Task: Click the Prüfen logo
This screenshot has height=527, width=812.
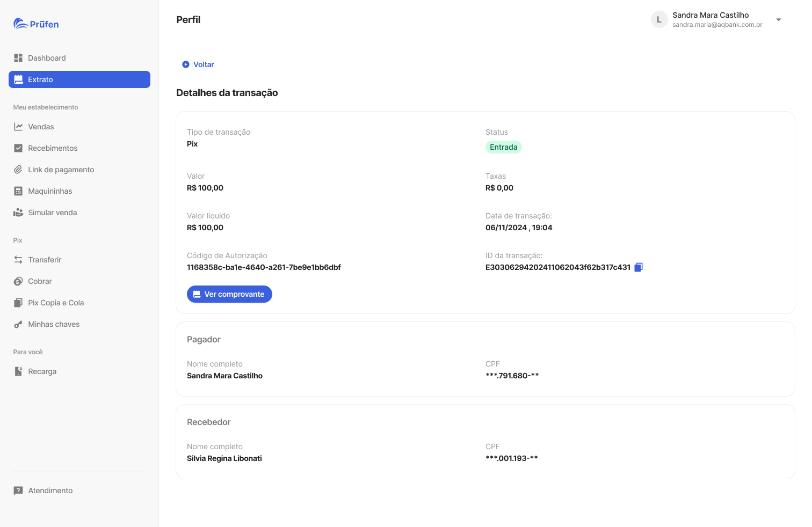Action: pyautogui.click(x=36, y=24)
